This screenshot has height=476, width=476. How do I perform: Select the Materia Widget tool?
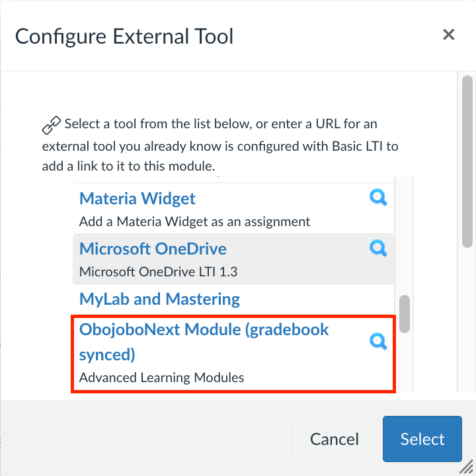click(233, 208)
